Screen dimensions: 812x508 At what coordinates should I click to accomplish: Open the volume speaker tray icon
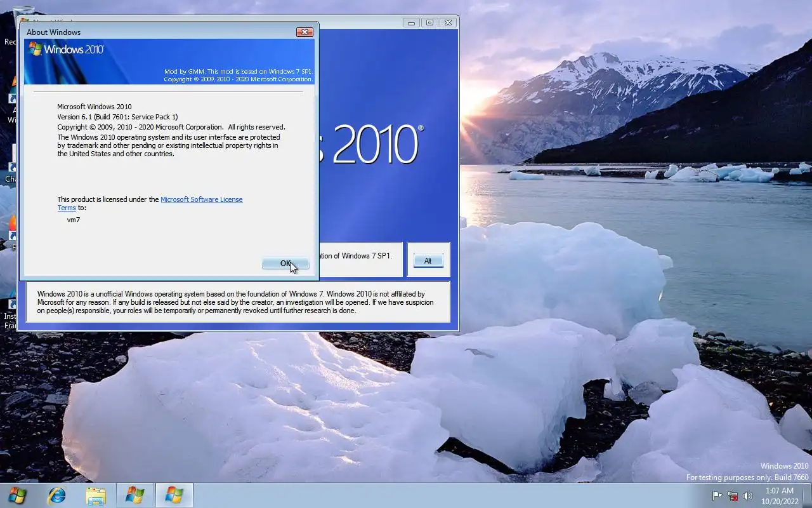click(x=748, y=496)
